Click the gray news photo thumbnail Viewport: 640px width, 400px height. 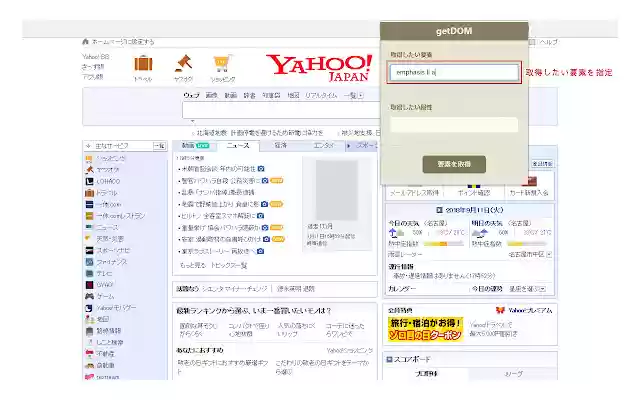point(337,190)
